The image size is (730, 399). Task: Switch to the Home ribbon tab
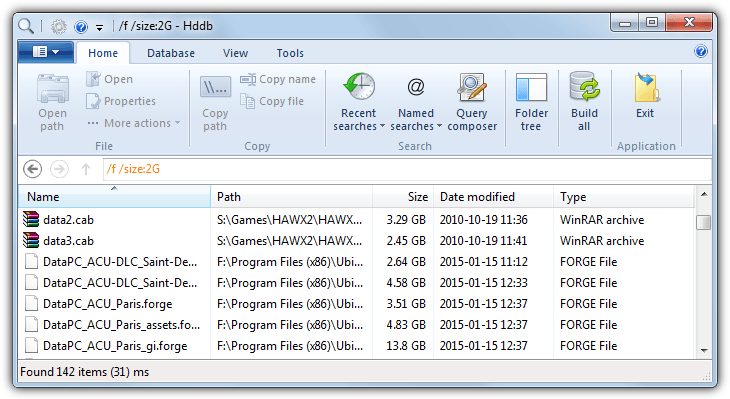pyautogui.click(x=103, y=53)
